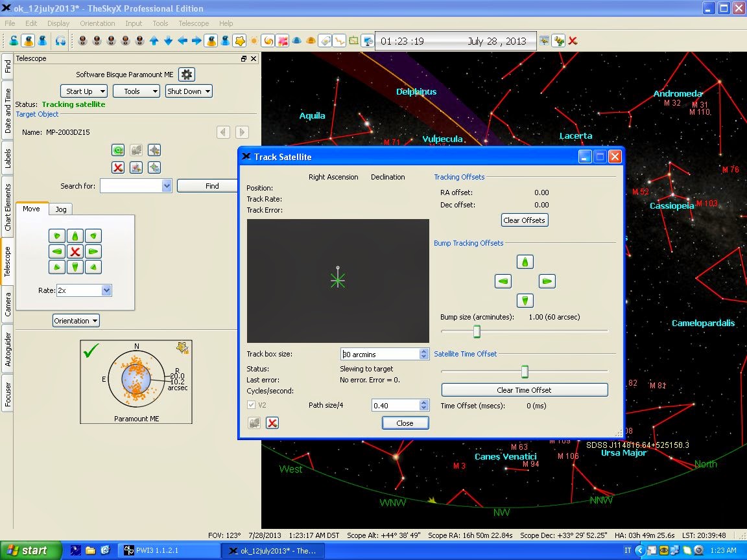The height and width of the screenshot is (560, 747).
Task: Click the red X icon in main toolbar
Action: point(573,41)
